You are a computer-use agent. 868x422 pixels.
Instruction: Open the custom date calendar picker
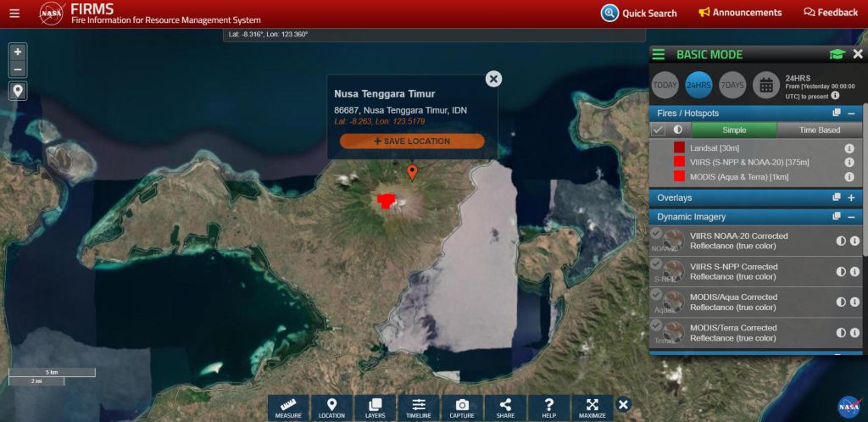click(x=765, y=85)
